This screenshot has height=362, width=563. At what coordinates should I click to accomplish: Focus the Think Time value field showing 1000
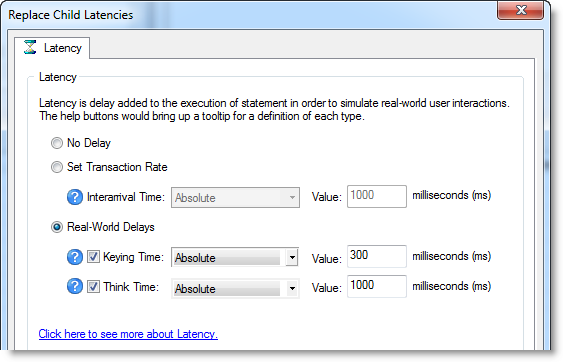point(377,286)
